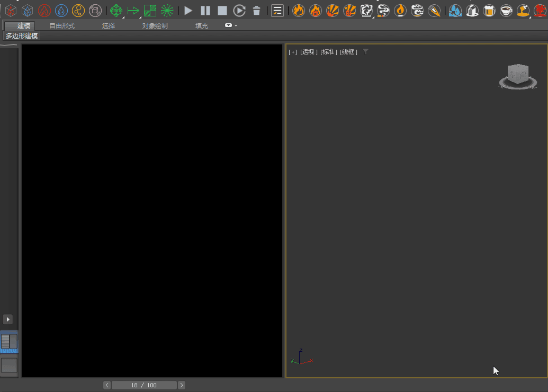Apply the flamethrower torch preset

(x=434, y=11)
